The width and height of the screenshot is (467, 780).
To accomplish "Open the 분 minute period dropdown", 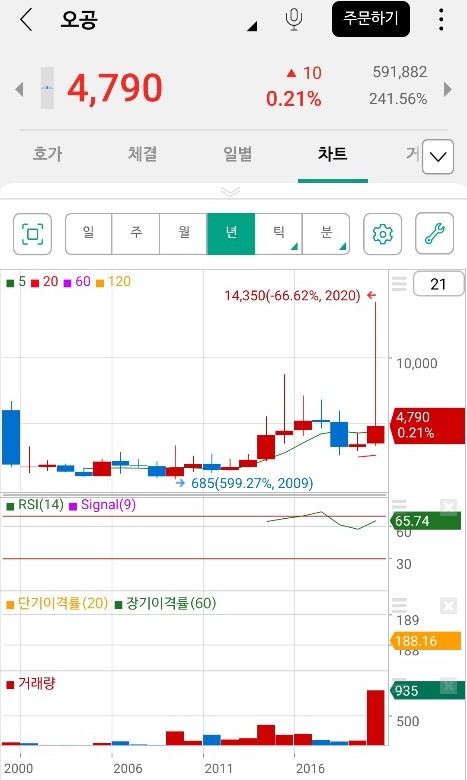I will click(326, 233).
